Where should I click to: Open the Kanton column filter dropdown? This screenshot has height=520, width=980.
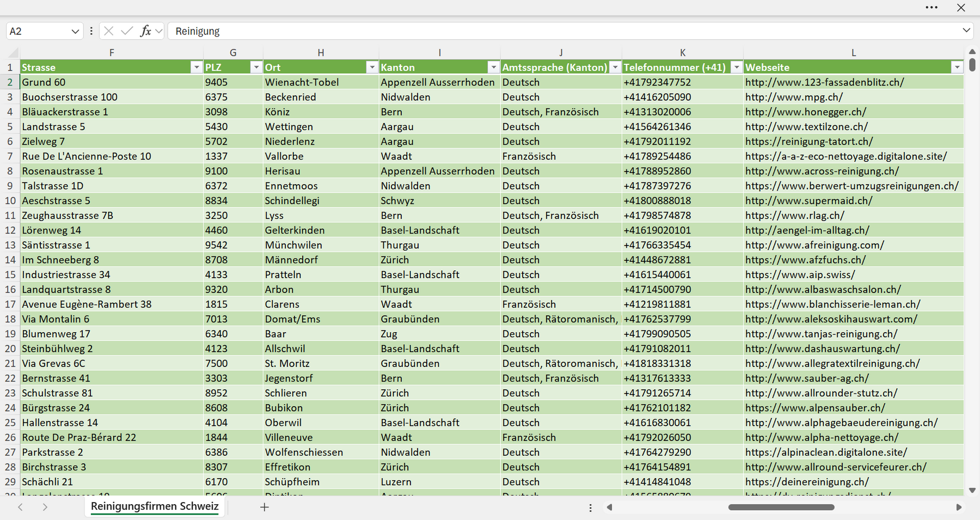(x=493, y=67)
